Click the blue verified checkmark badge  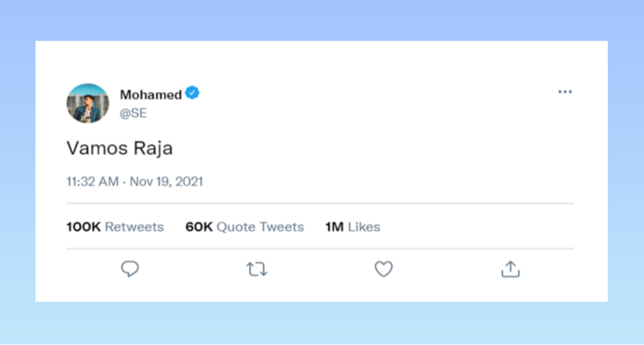point(192,92)
